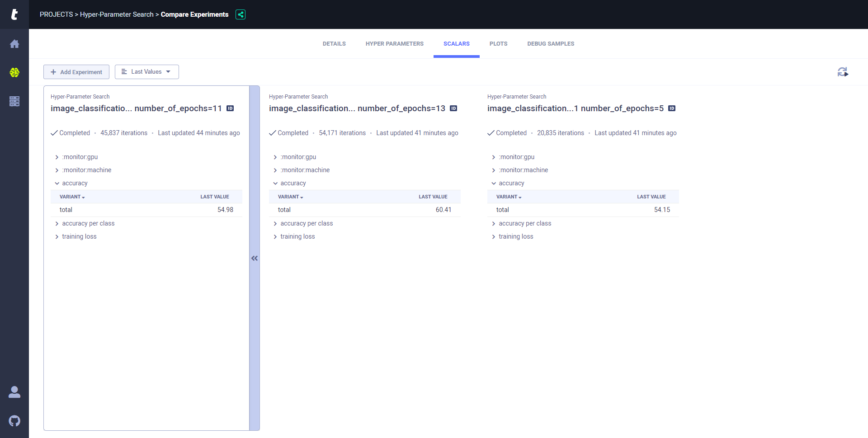Open the Workers and Queues sidebar icon
The height and width of the screenshot is (438, 868).
click(x=14, y=101)
